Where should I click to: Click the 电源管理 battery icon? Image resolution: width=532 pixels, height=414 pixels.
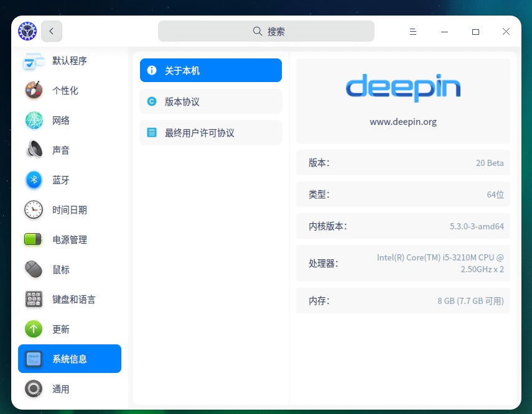[33, 239]
